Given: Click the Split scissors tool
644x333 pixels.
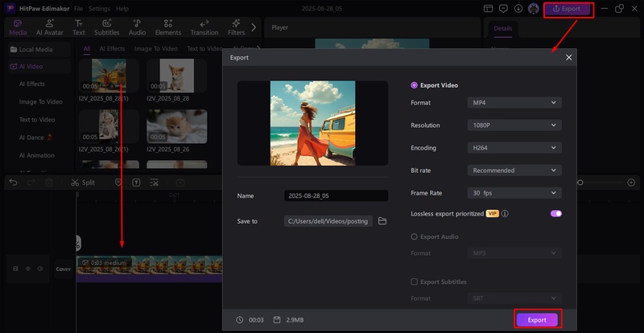Looking at the screenshot, I should 83,183.
